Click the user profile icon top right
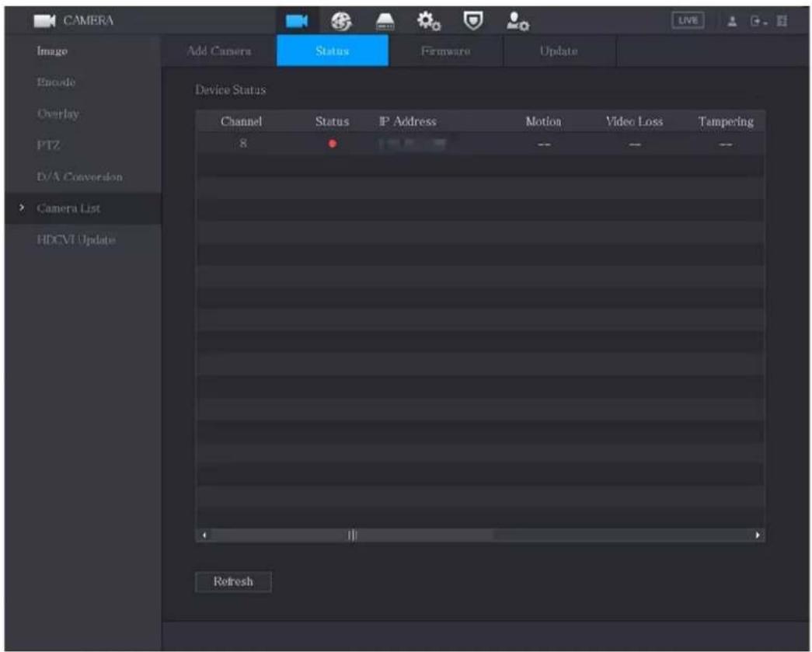 point(732,21)
